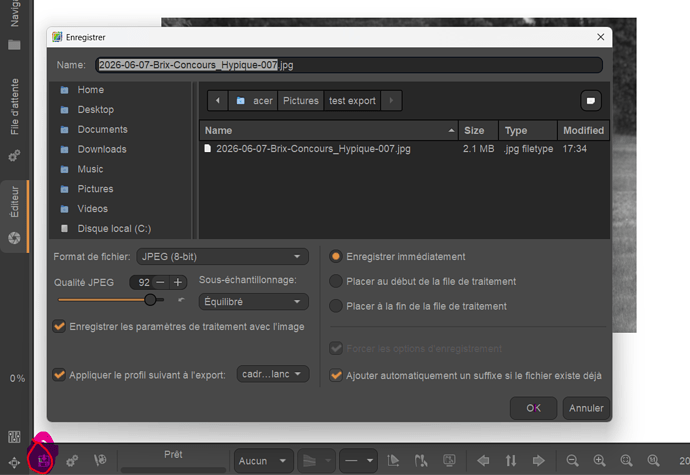This screenshot has height=475, width=690.
Task: Go to the Pictures path button
Action: point(301,101)
